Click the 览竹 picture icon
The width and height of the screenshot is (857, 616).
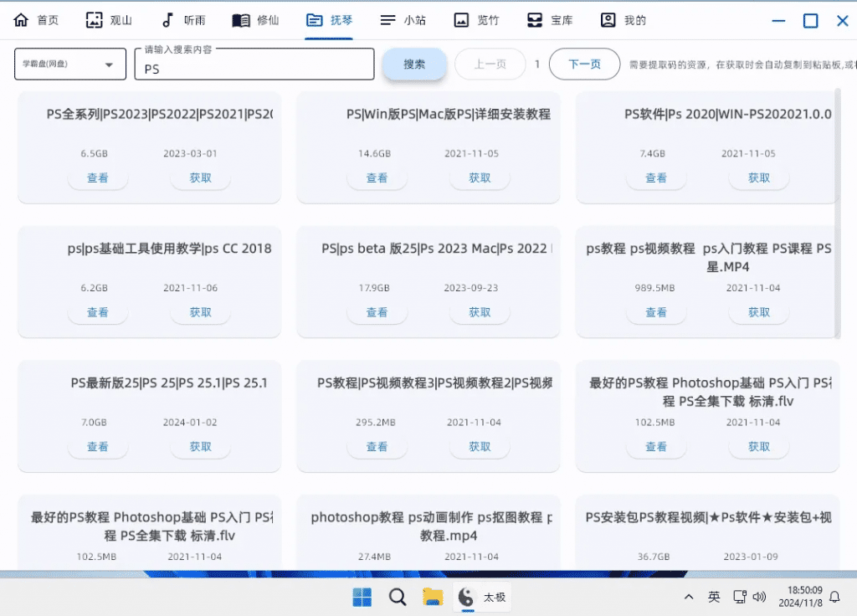point(461,20)
